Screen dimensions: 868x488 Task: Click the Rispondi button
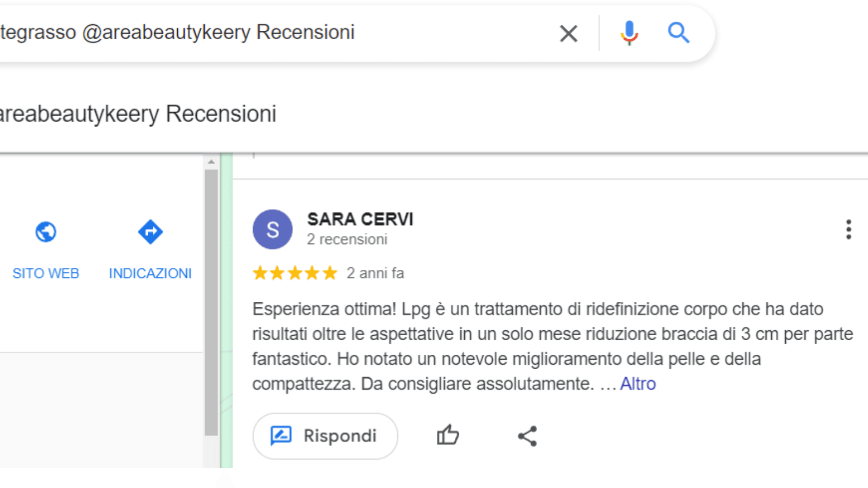tap(325, 436)
